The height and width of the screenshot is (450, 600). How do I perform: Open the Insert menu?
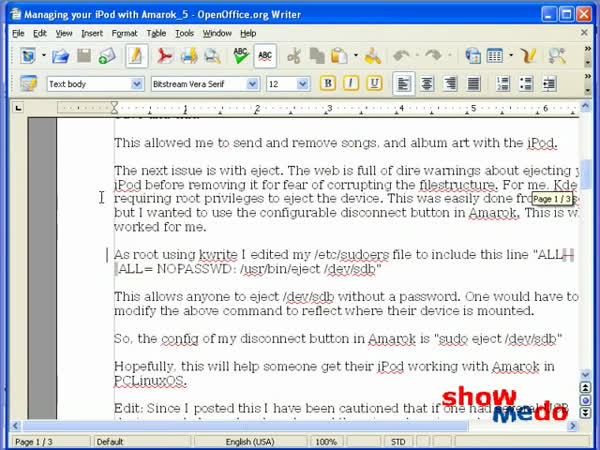[92, 34]
